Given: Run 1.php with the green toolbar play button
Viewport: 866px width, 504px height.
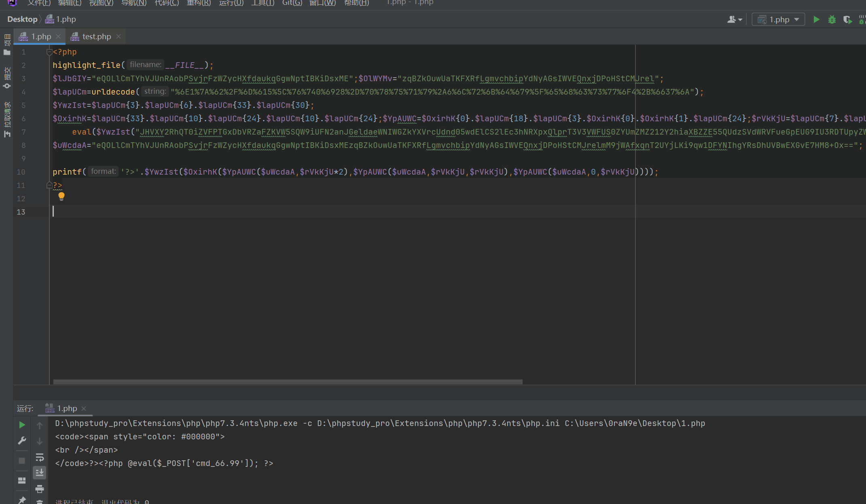Looking at the screenshot, I should click(816, 19).
